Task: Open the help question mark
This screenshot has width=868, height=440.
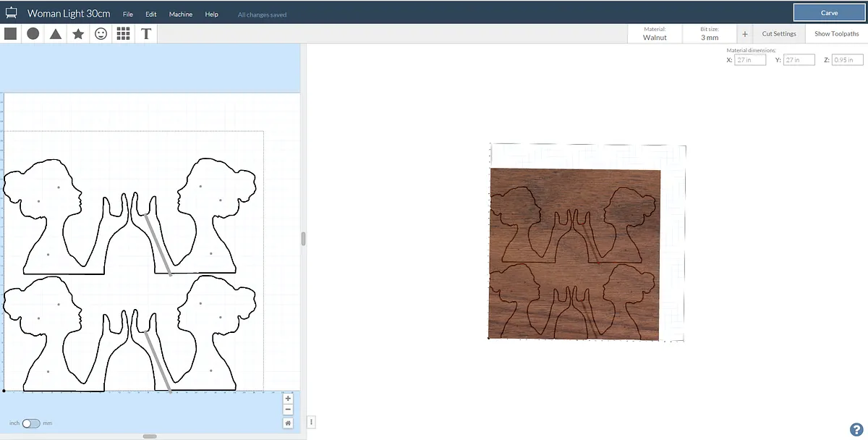Action: (x=856, y=429)
